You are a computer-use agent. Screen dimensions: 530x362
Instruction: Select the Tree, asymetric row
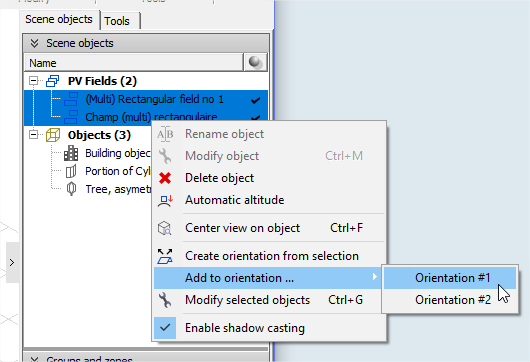click(117, 189)
